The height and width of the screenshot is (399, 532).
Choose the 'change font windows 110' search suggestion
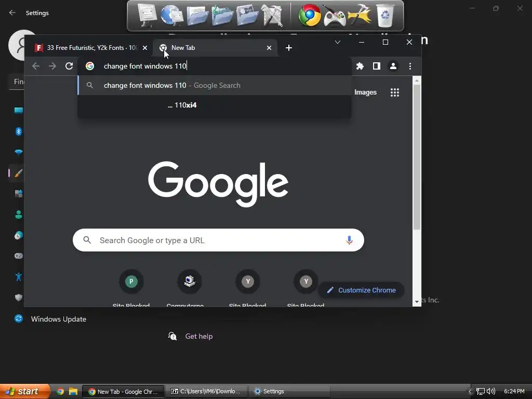click(x=215, y=85)
